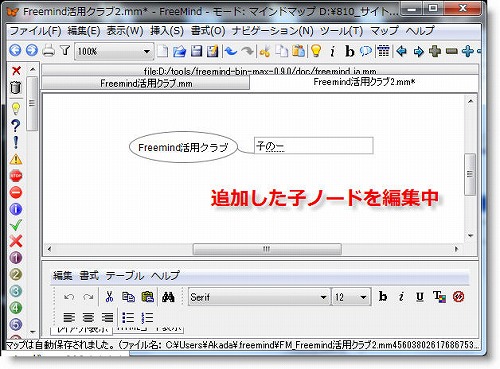The height and width of the screenshot is (369, 500).
Task: Click the scissors cut icon in main toolbar
Action: pos(265,51)
